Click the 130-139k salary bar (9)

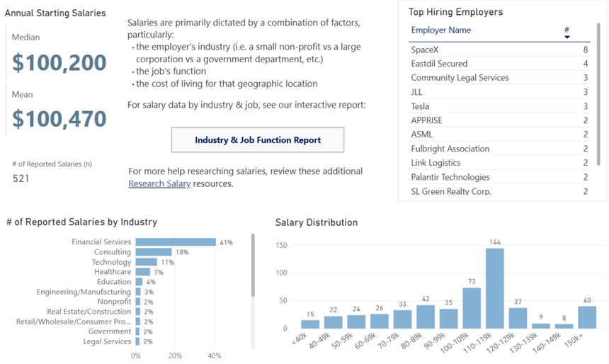point(541,326)
